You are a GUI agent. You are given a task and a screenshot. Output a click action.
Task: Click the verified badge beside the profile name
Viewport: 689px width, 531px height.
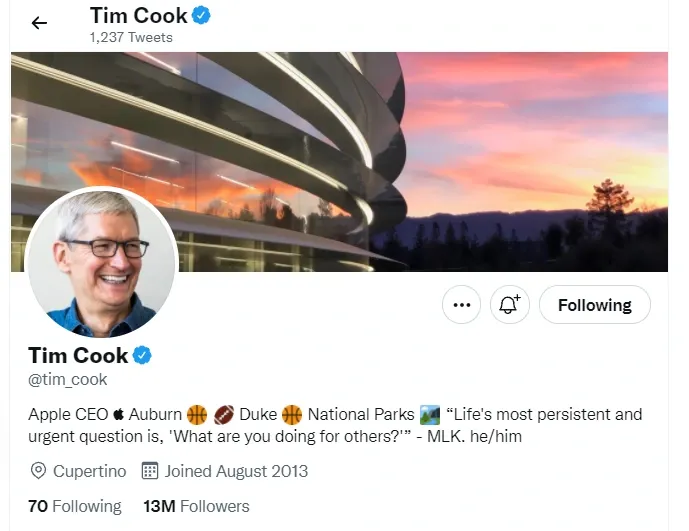(143, 355)
